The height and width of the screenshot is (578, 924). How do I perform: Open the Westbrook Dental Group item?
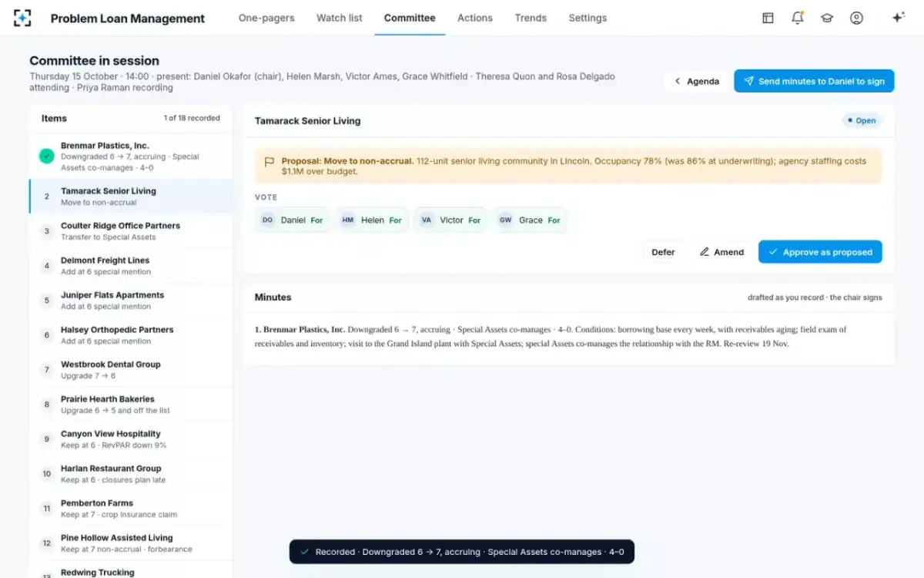131,370
